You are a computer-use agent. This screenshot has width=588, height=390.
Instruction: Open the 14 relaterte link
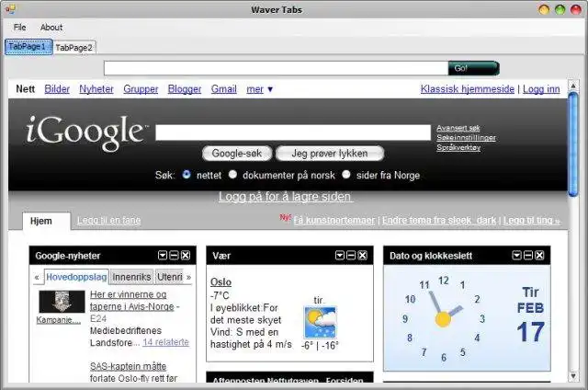tap(165, 342)
